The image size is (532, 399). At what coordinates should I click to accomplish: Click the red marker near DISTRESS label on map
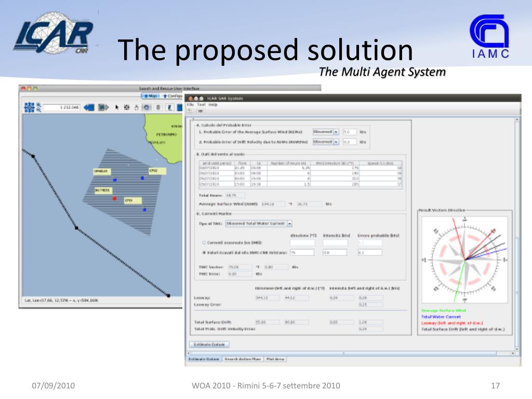click(115, 198)
